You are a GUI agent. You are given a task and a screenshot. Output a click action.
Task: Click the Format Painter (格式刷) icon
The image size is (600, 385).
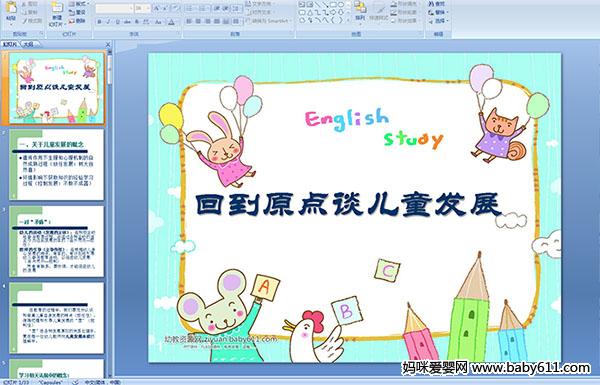point(31,21)
